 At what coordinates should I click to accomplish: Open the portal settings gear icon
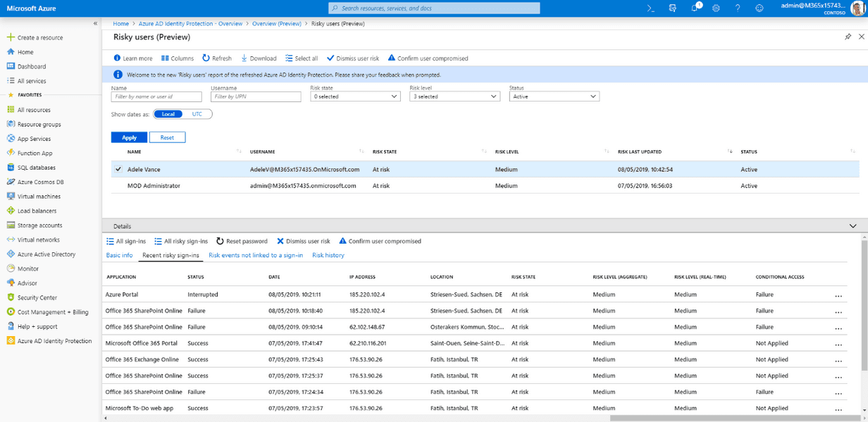[x=716, y=8]
